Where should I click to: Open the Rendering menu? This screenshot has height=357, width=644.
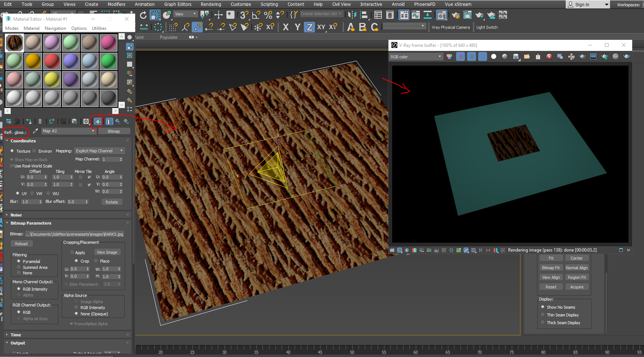[x=211, y=4]
